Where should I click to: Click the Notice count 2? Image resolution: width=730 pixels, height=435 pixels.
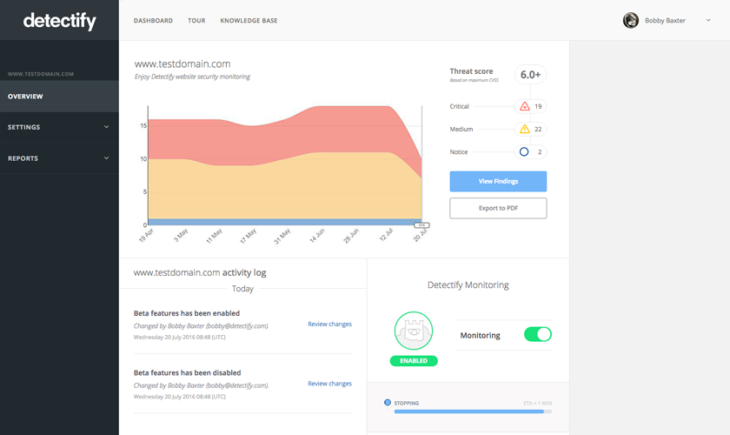(x=540, y=152)
